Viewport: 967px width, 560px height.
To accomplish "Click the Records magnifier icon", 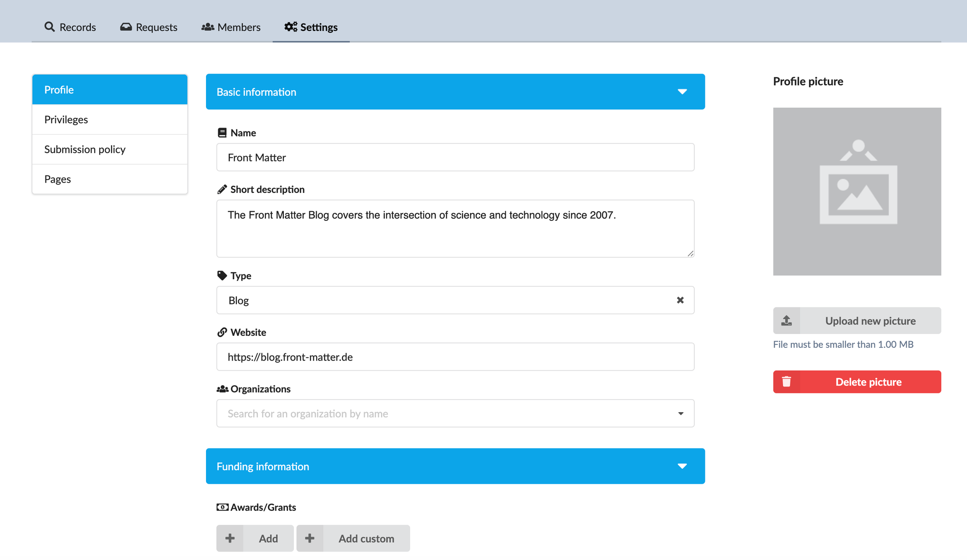I will tap(49, 27).
